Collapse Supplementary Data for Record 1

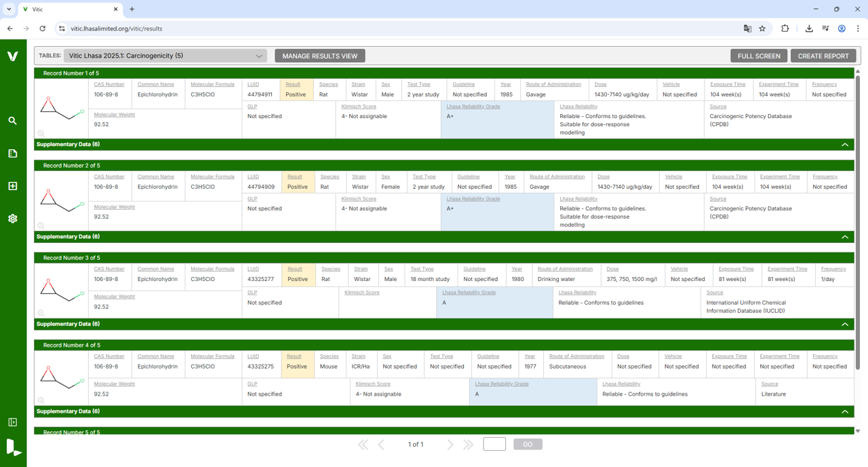(x=845, y=145)
